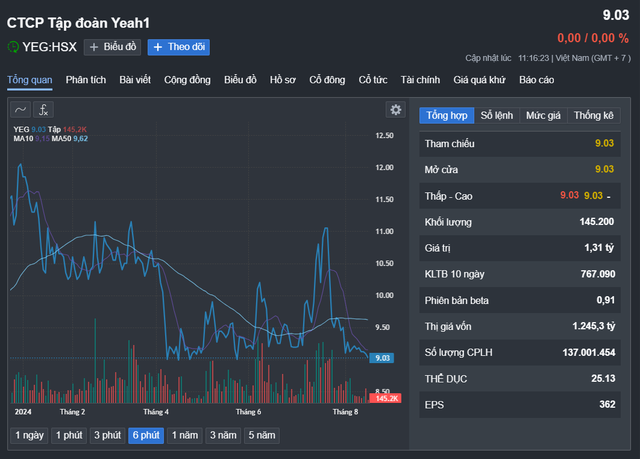This screenshot has width=640, height=459.
Task: Open the Phân tích tab
Action: tap(86, 79)
